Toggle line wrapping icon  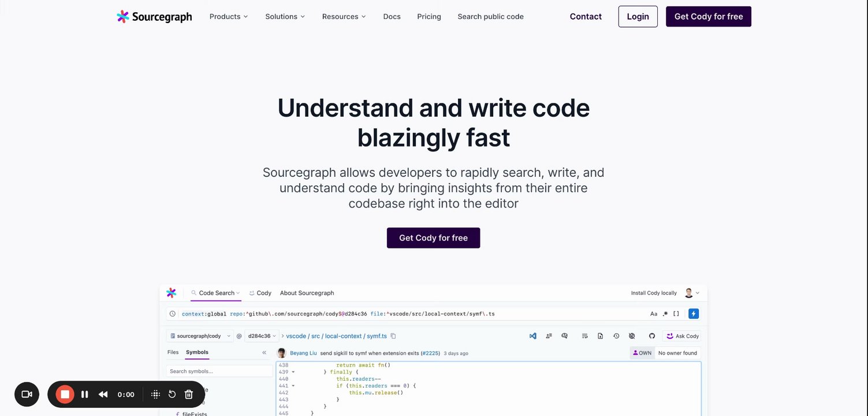[584, 336]
